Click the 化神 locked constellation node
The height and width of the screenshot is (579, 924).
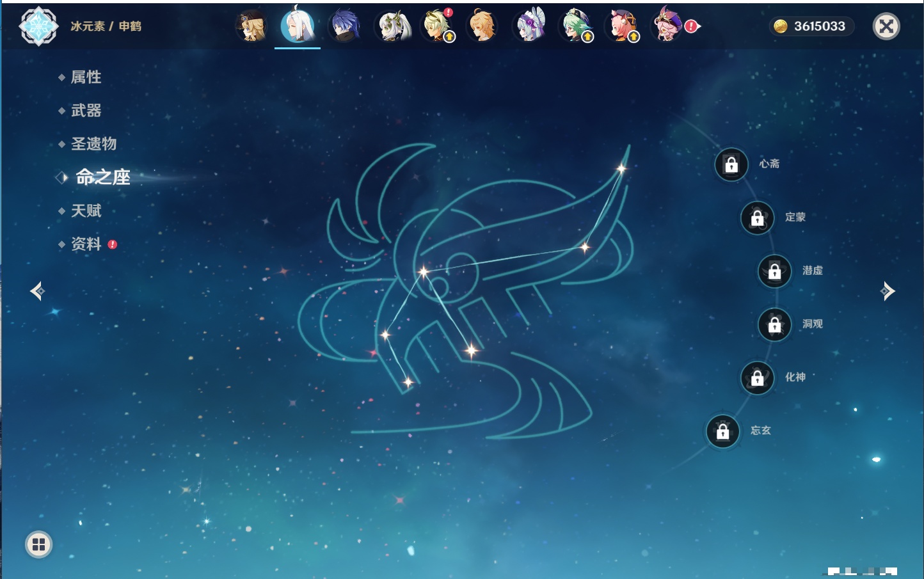[x=757, y=378]
